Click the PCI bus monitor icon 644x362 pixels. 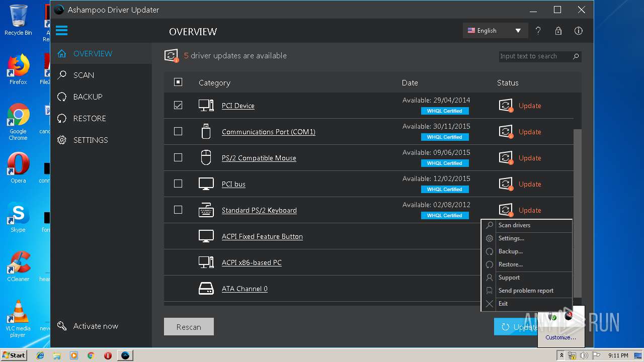click(x=206, y=184)
